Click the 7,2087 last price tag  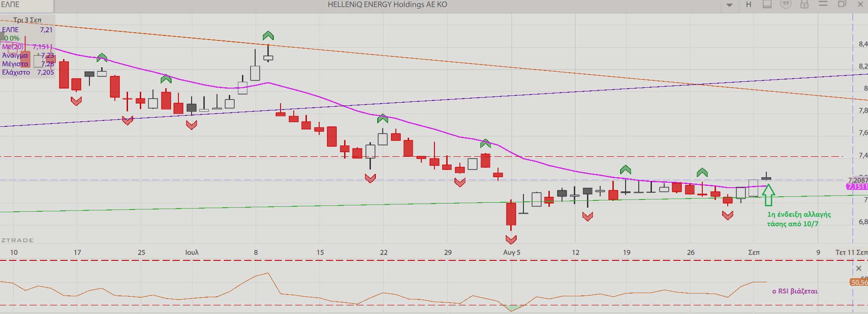click(x=858, y=180)
